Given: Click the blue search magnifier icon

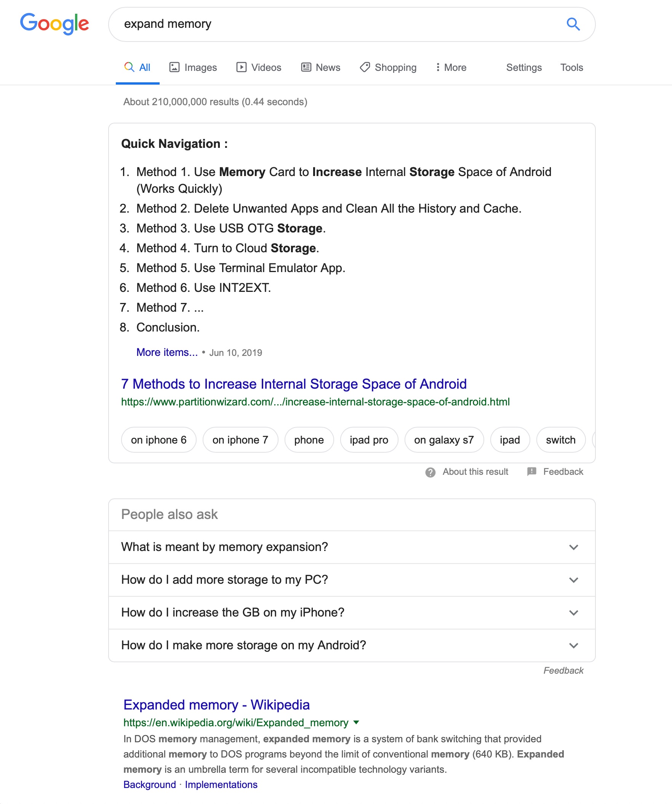Looking at the screenshot, I should click(573, 24).
